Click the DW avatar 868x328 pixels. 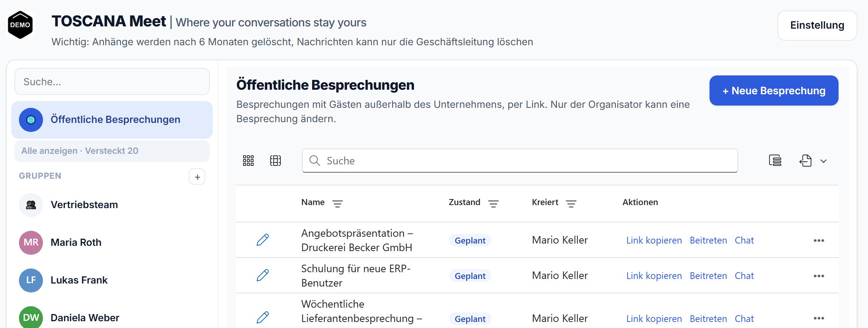[31, 317]
